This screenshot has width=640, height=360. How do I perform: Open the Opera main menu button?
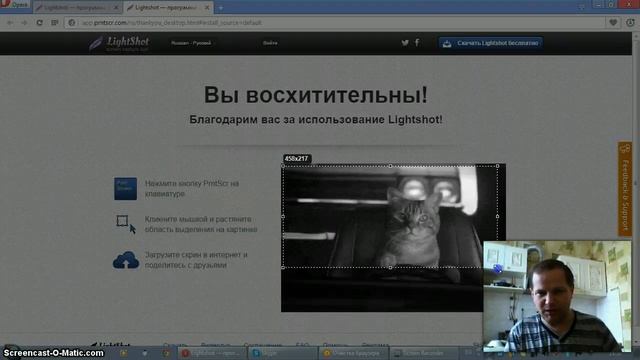(15, 4)
